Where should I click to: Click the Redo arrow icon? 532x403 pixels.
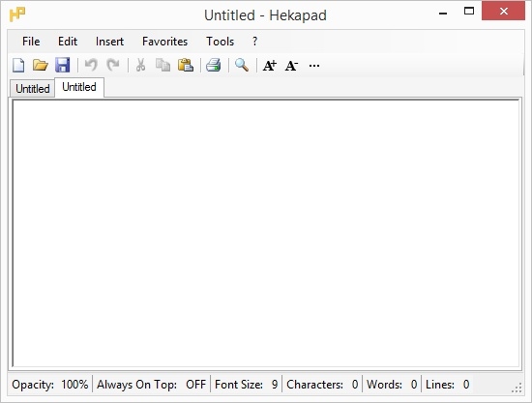point(113,65)
